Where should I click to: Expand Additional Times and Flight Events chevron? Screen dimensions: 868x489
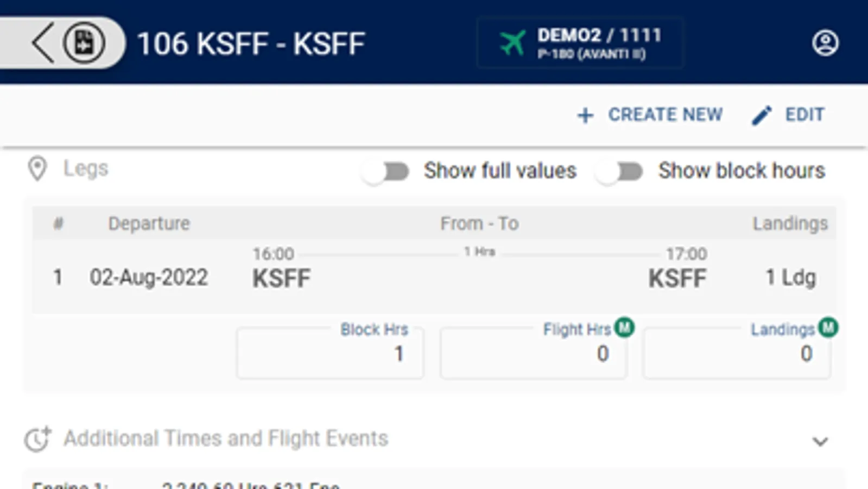point(820,441)
